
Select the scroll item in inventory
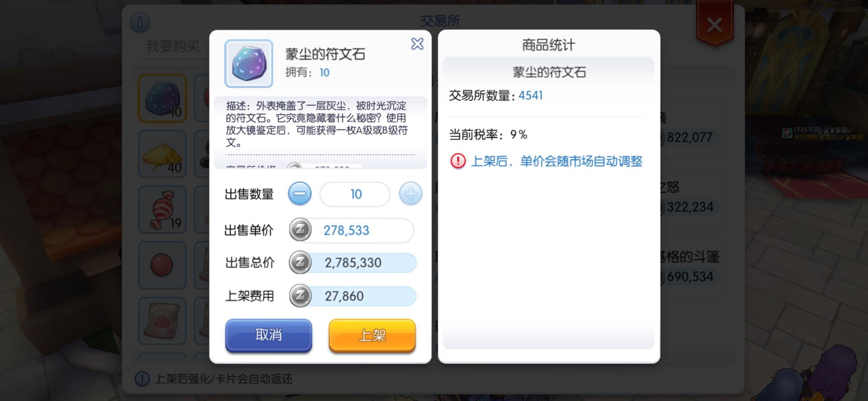click(x=162, y=321)
